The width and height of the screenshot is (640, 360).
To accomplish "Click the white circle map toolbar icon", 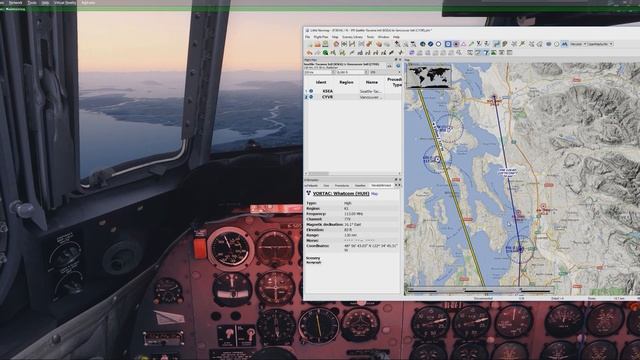I will (438, 44).
